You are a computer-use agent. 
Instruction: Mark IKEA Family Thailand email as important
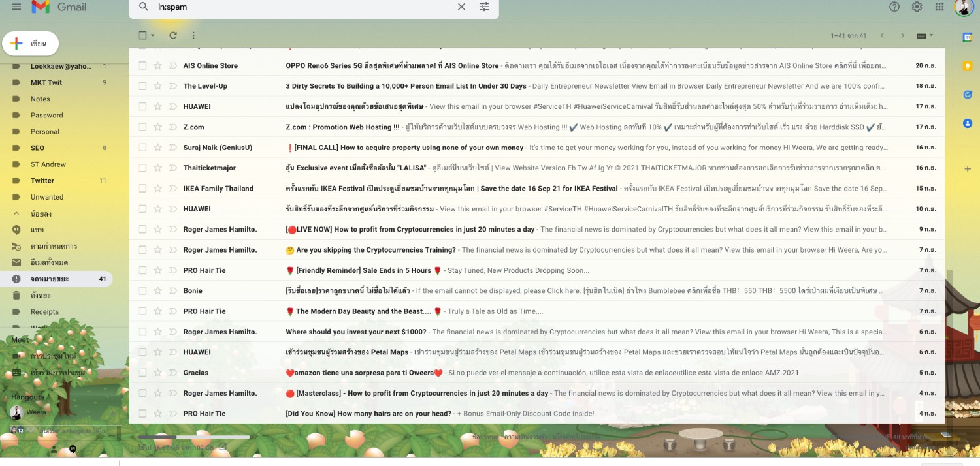tap(173, 189)
